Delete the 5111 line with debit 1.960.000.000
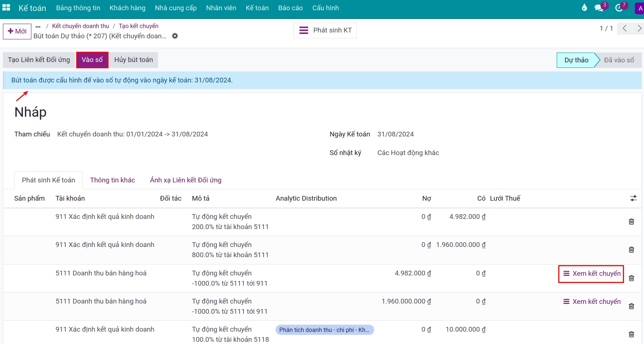Screen dimensions: 644x344 (632, 306)
